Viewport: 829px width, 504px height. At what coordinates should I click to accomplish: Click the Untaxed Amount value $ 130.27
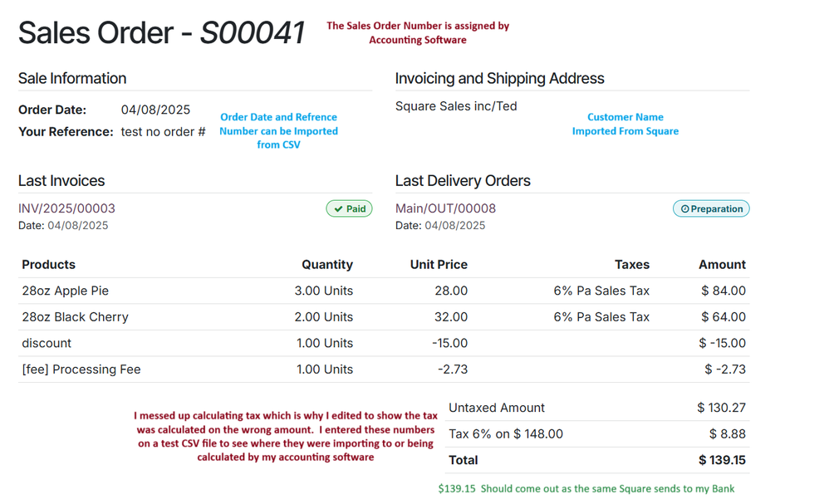click(x=721, y=408)
